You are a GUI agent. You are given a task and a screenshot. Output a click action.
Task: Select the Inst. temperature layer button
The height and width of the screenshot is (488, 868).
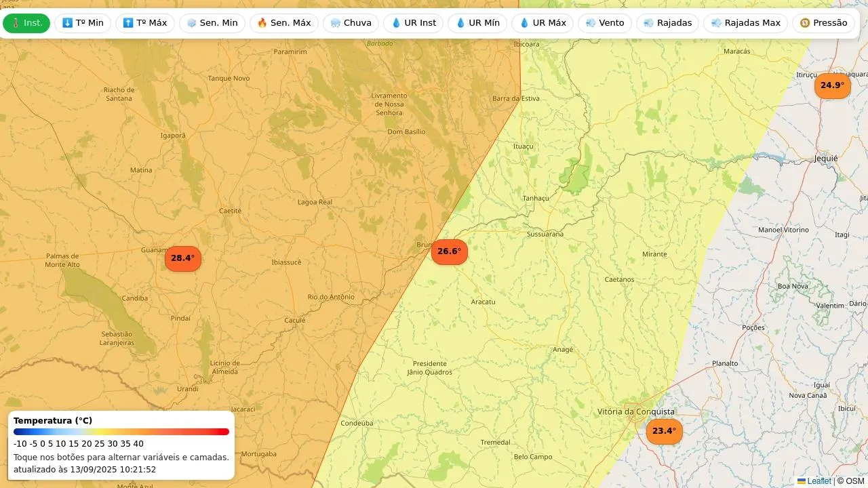pos(26,23)
